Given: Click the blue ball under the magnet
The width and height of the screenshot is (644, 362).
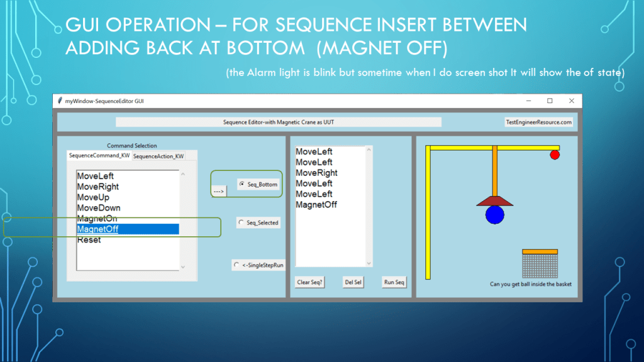Looking at the screenshot, I should click(x=495, y=214).
